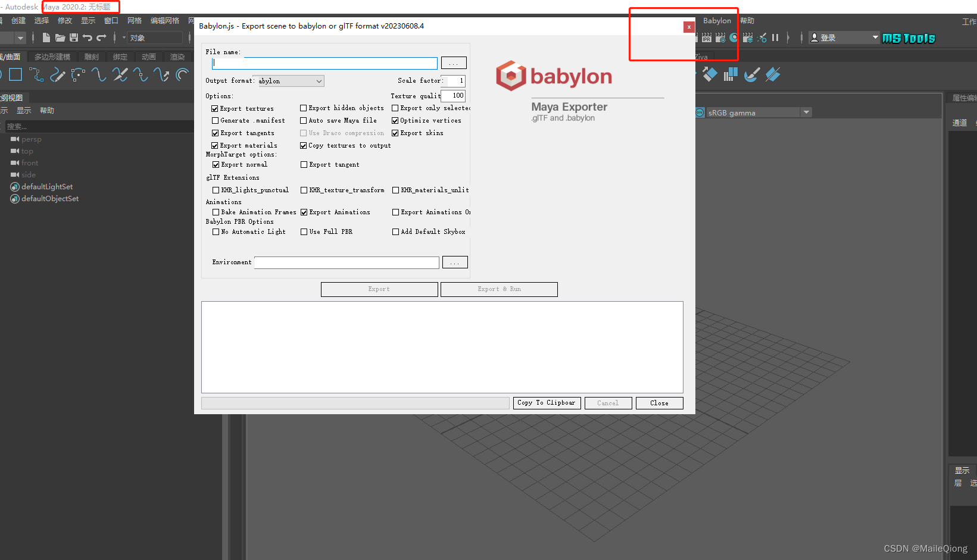Switch to the 雕刻 shelf tab
The width and height of the screenshot is (977, 560).
(x=92, y=57)
